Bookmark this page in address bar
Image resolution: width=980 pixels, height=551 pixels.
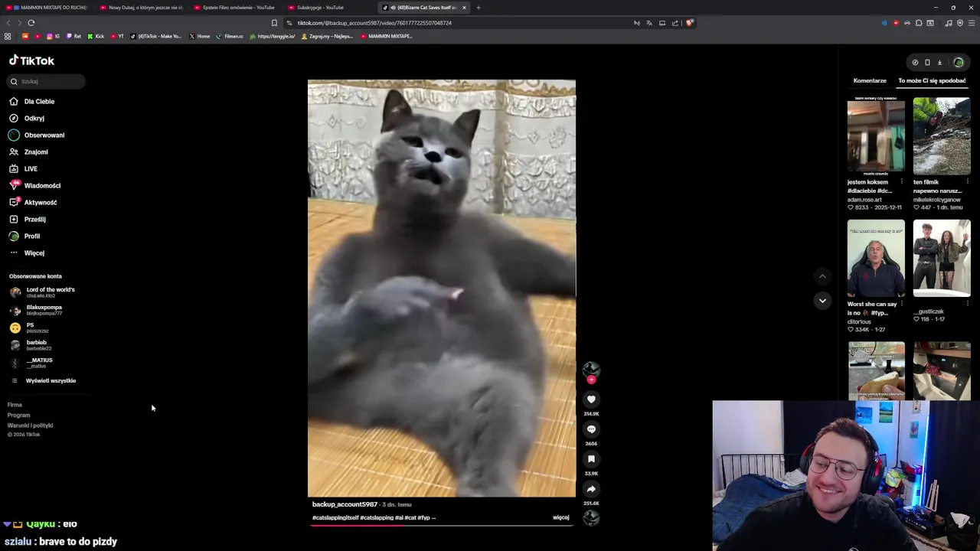274,23
